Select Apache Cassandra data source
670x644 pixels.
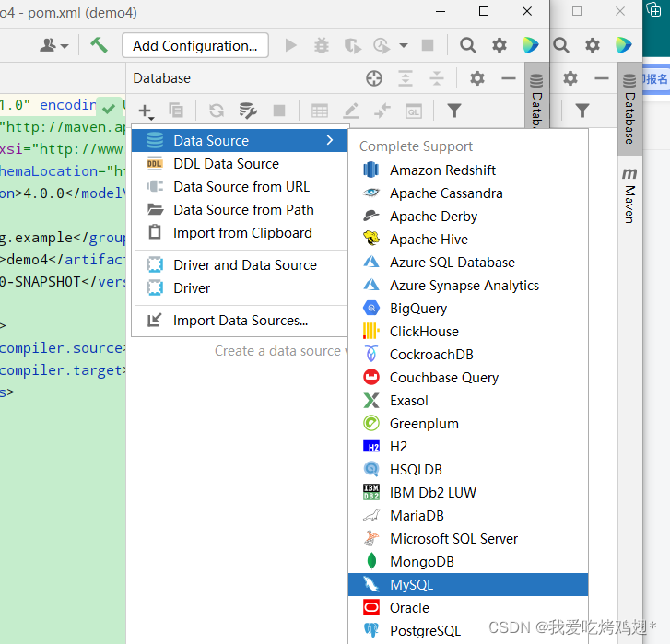468,193
